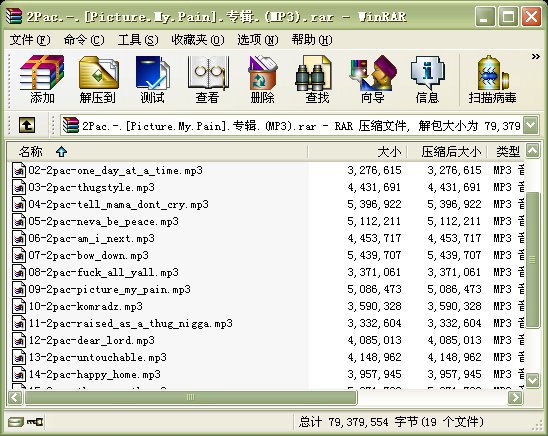Viewport: 548px width, 436px height.
Task: Click size value 3,276,615 in 大小 column
Action: click(374, 170)
